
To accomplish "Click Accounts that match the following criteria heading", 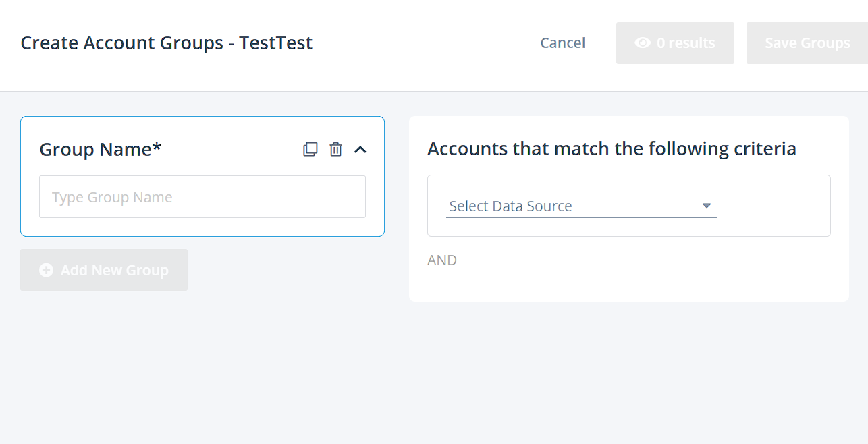I will [x=612, y=148].
